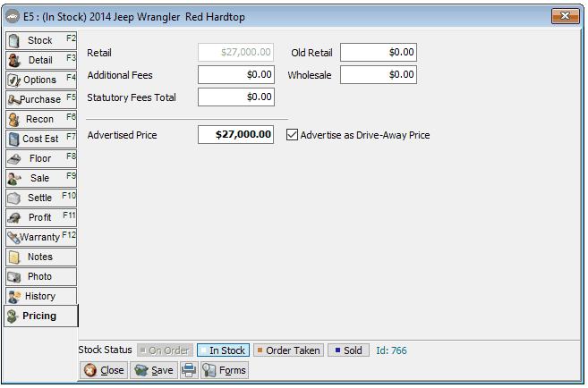
Task: Click the Profit tab icon
Action: 14,217
